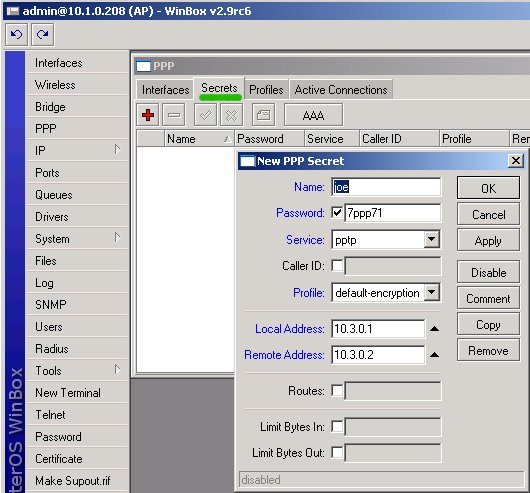Viewport: 530px width, 493px height.
Task: Click the Comment button in dialog
Action: pos(488,298)
